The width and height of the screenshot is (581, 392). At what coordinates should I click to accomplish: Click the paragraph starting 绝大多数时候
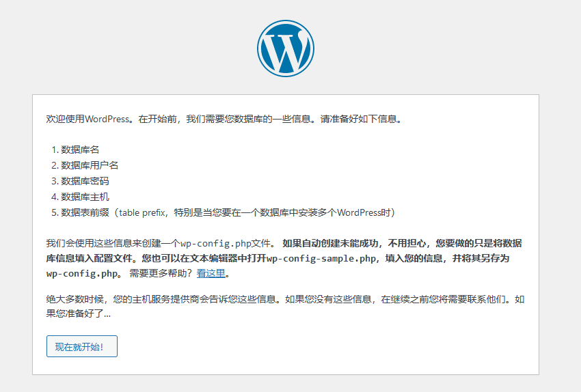point(285,307)
